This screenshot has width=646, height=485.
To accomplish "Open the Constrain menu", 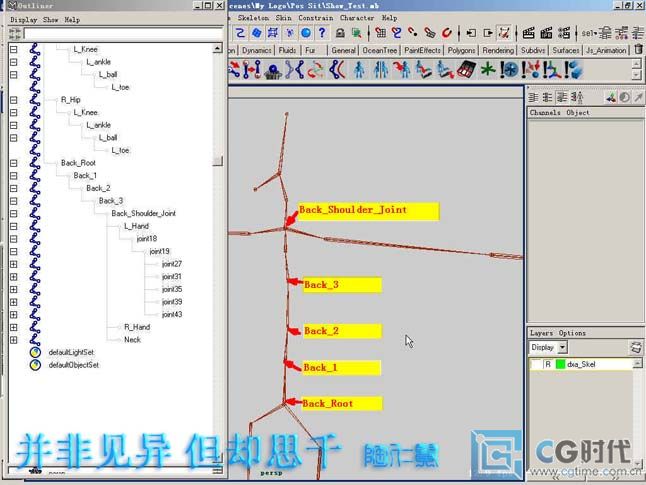I will (x=316, y=18).
